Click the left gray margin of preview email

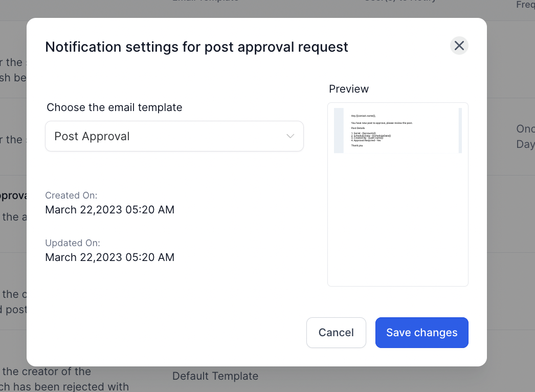pyautogui.click(x=339, y=130)
